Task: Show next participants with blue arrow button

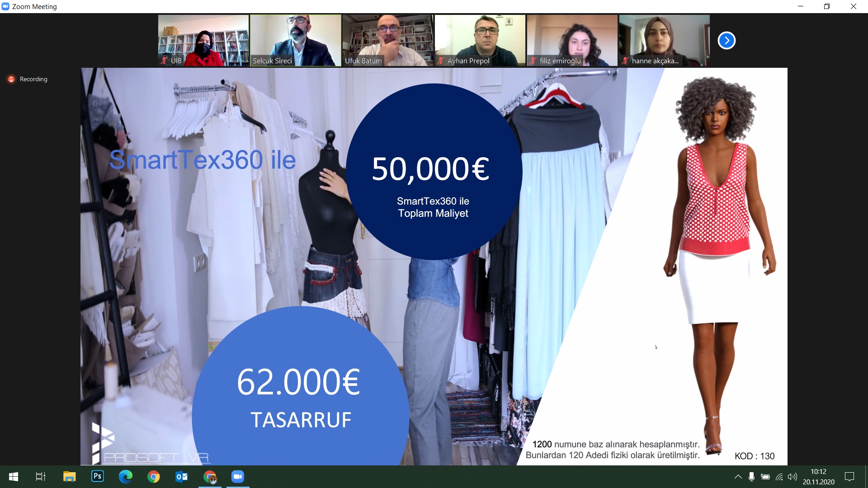Action: 726,41
